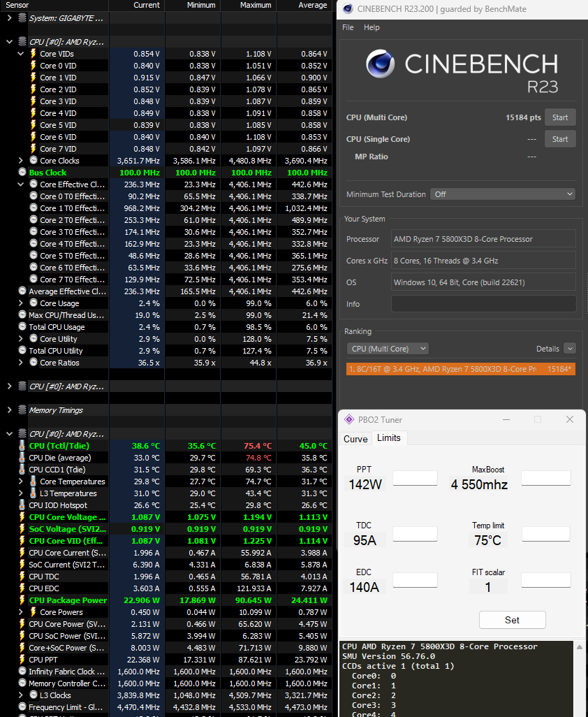Click the PBO2 Tuner log scroll-up arrow
This screenshot has width=588, height=717.
[x=580, y=647]
